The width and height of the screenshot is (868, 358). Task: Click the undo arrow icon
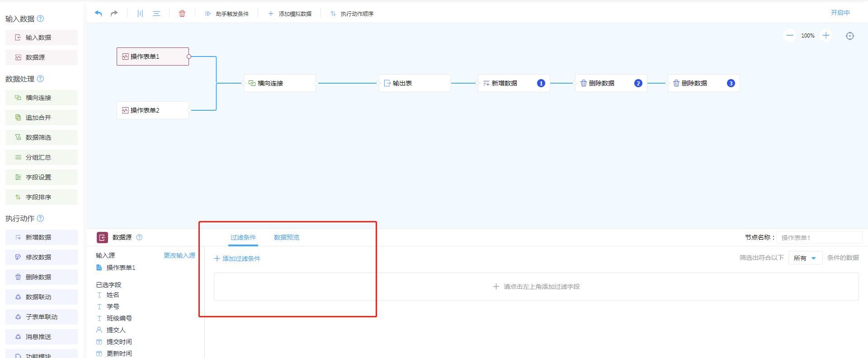[98, 14]
